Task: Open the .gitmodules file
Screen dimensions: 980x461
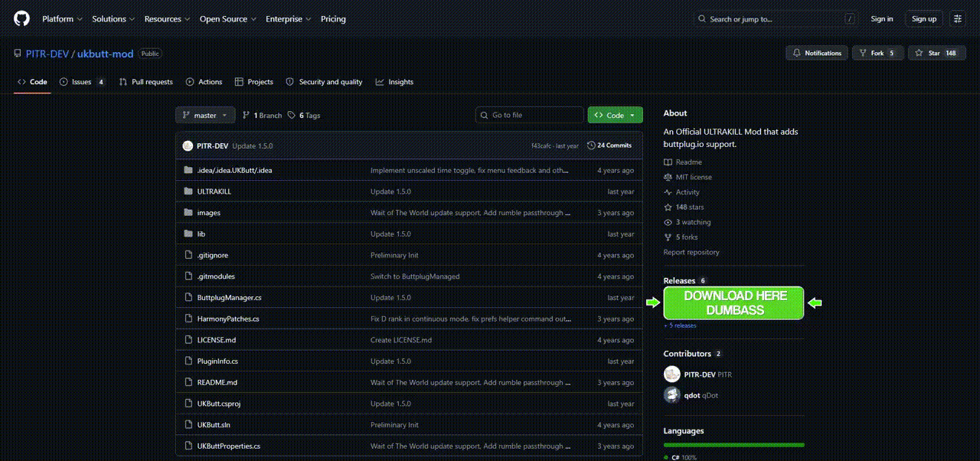Action: (x=216, y=276)
